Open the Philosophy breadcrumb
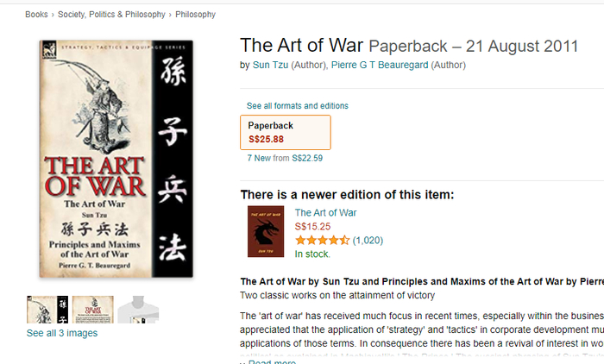The width and height of the screenshot is (604, 364). pos(195,15)
